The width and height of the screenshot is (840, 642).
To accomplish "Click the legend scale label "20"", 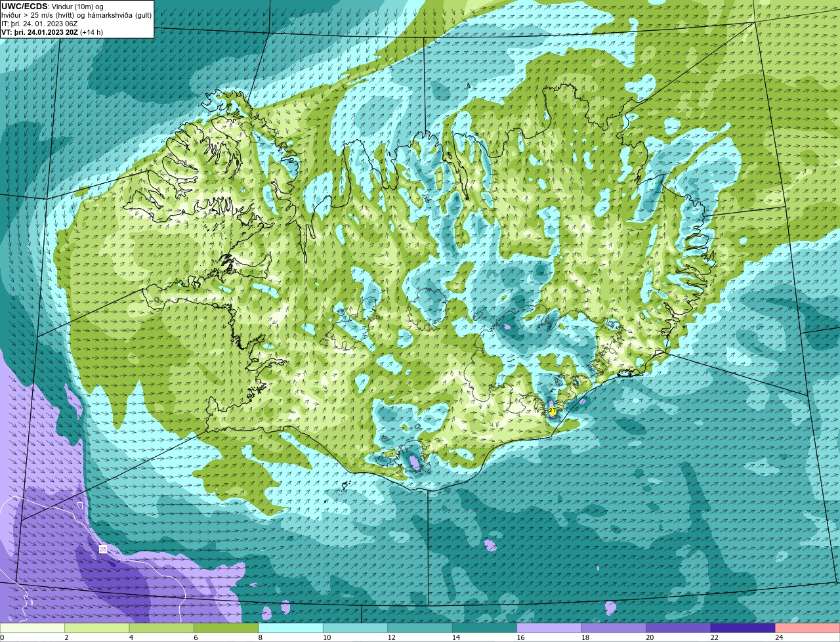I will click(x=650, y=637).
